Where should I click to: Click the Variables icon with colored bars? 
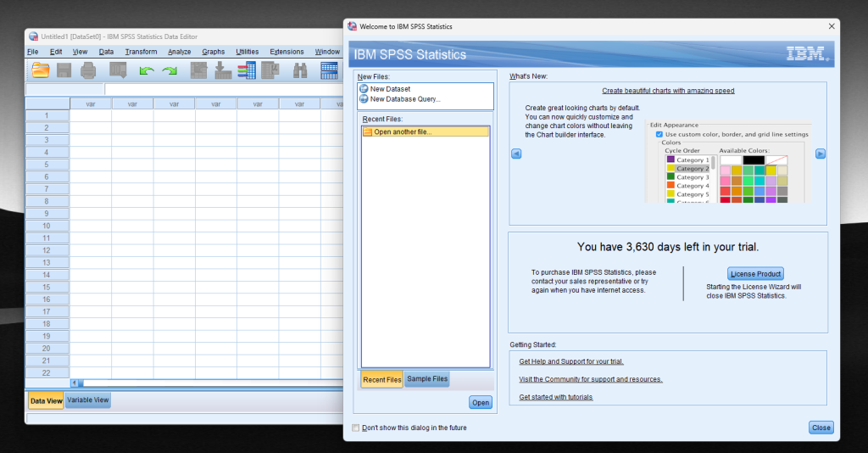247,71
